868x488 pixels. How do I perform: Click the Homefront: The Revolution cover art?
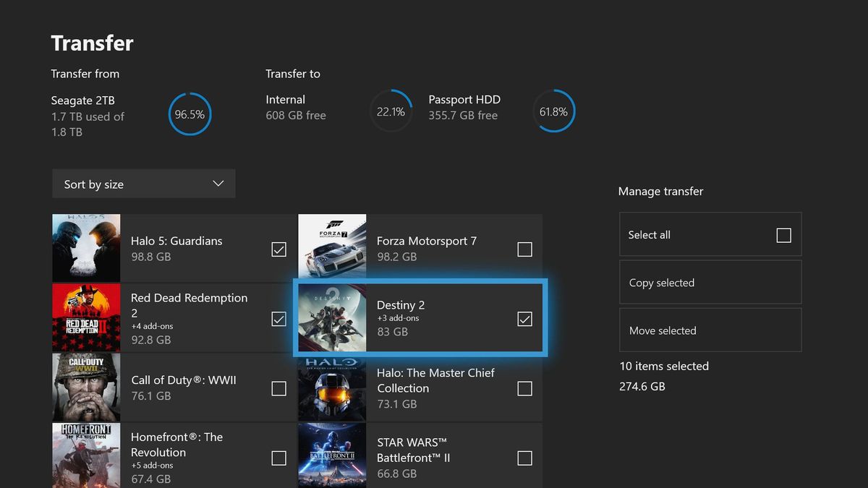click(x=86, y=455)
